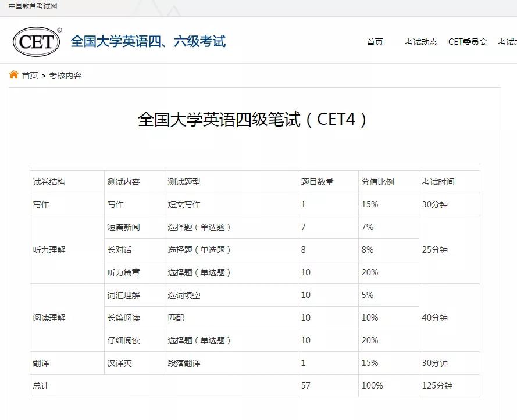Go to the CET委员会 menu item
517x420 pixels.
tap(468, 42)
